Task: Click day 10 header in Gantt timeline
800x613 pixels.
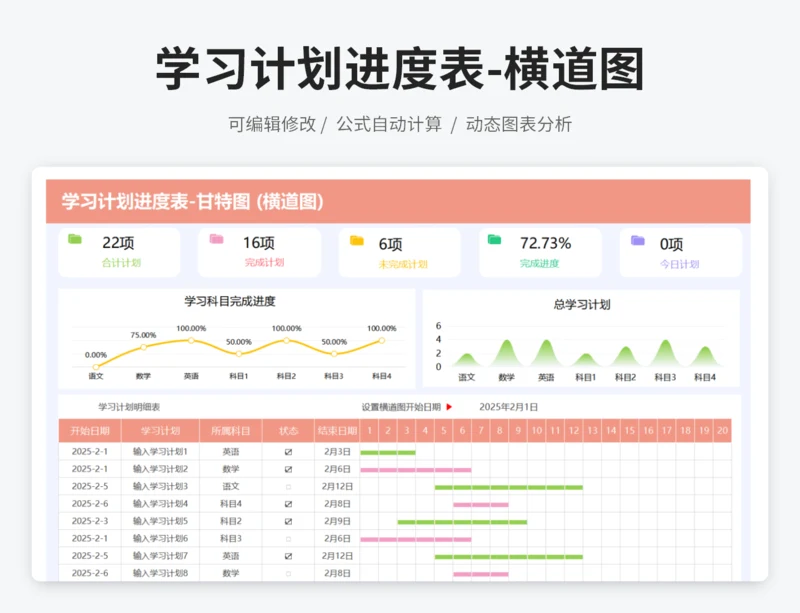Action: [x=537, y=431]
